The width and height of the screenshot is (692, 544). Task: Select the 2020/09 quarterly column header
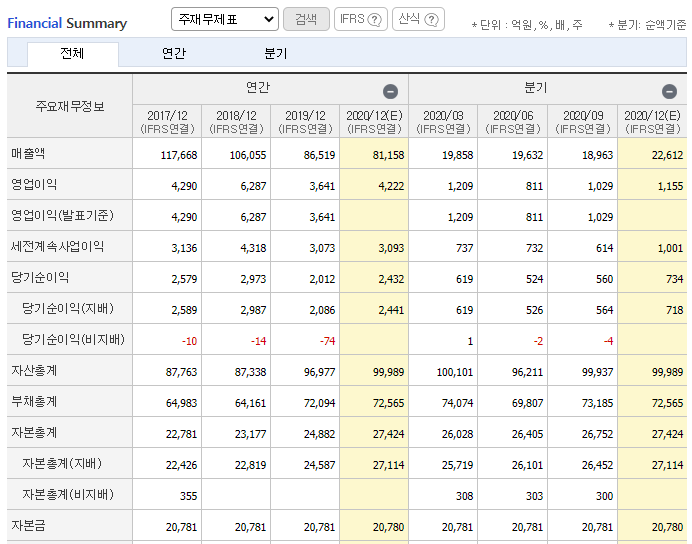point(583,121)
